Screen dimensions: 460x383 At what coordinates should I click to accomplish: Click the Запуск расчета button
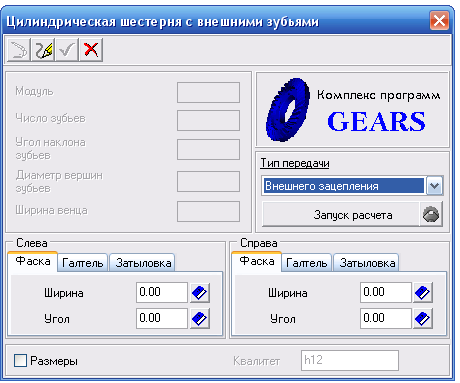(x=353, y=215)
